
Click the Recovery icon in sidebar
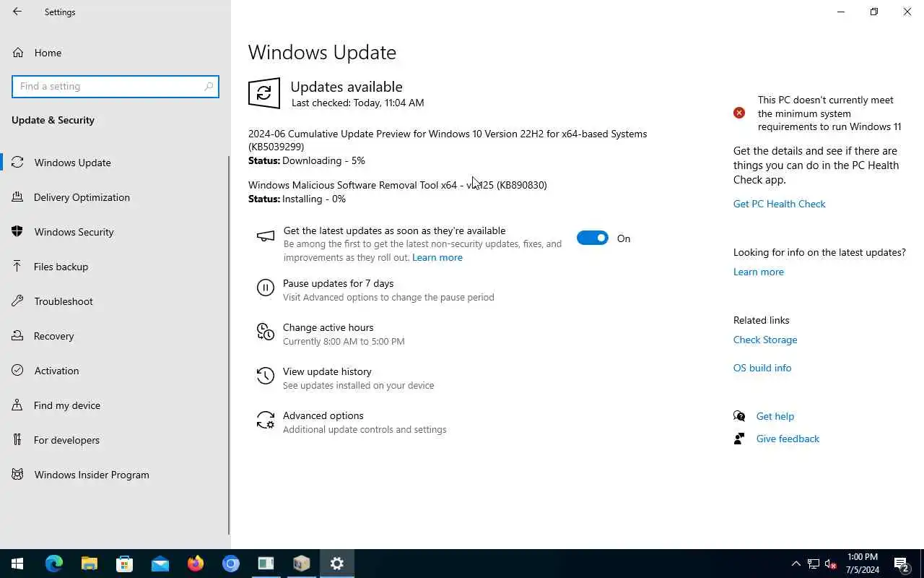[x=18, y=336]
